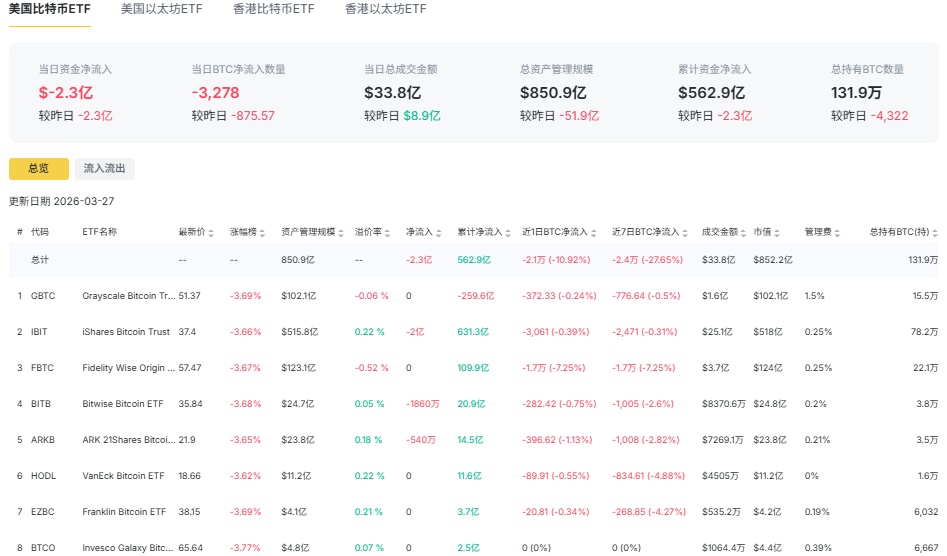Click 总持有BTC数量 value 131.9万
This screenshot has width=947, height=556.
(856, 93)
